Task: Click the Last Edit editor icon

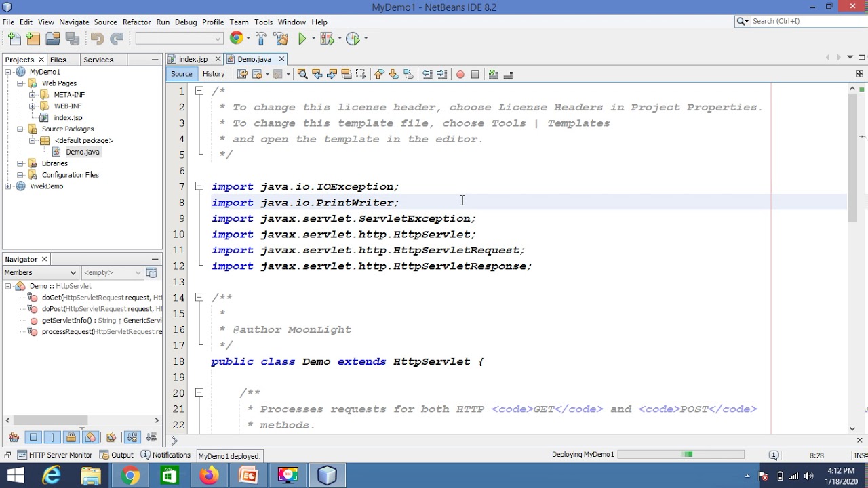Action: pos(241,75)
